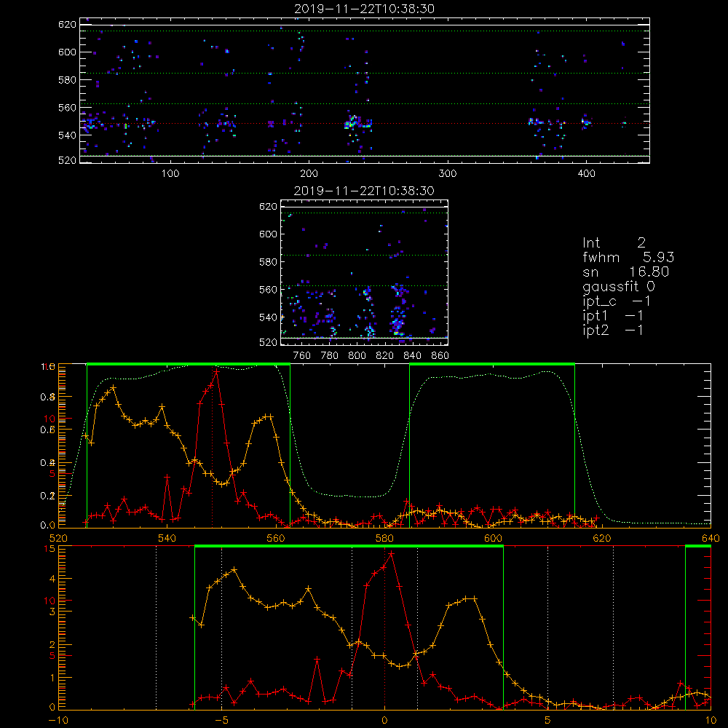Click the 400 tick label on top plot x-axis
Screen dimensions: 728x728
pos(586,173)
